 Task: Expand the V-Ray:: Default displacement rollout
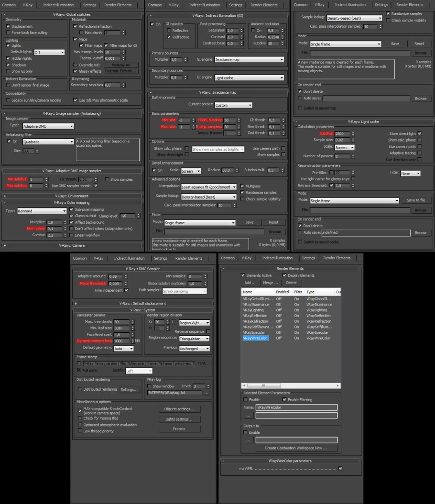[x=142, y=303]
